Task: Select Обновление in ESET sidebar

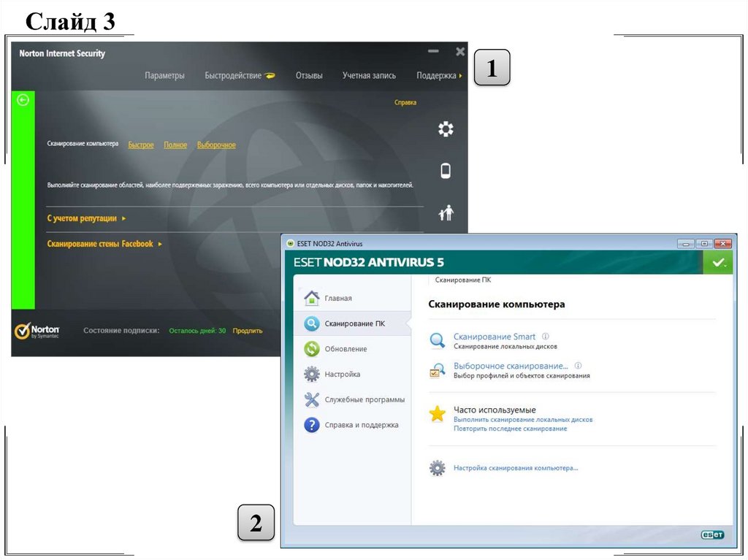Action: (346, 349)
